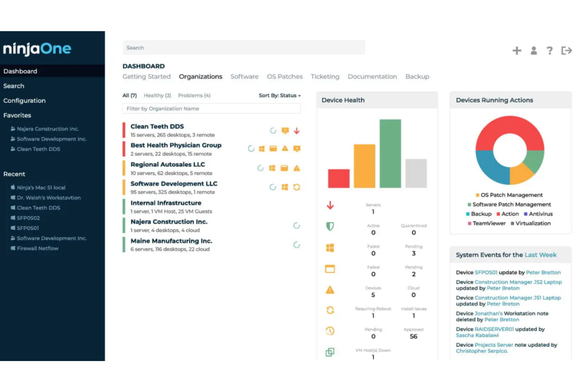Screen dimensions: 588x392
Task: Click the patch approval clock icon in Device Health
Action: [330, 331]
